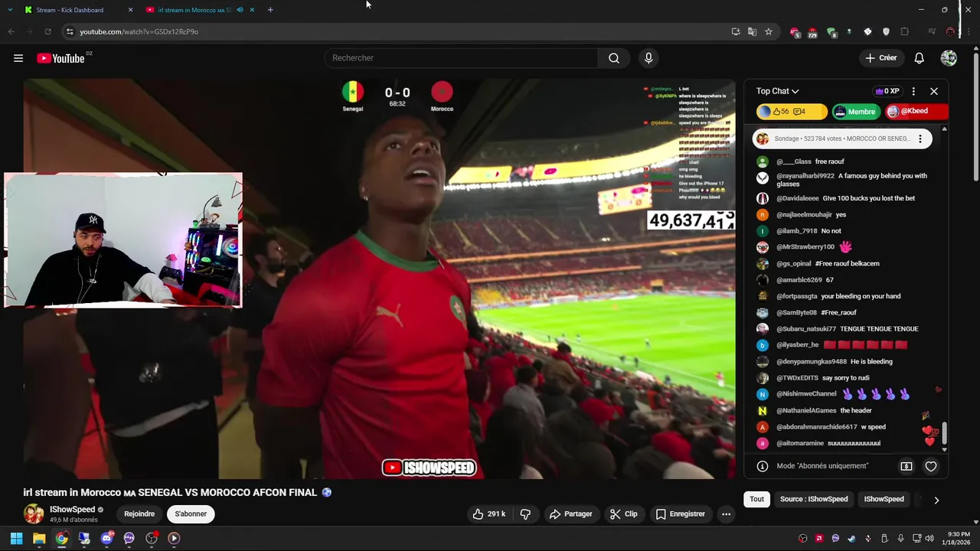Open info for subscribers-only chat mode
This screenshot has height=551, width=980.
click(x=763, y=466)
